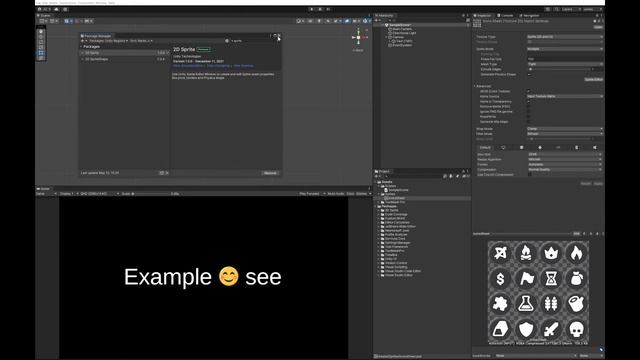Toggle Read/Write checkbox
The height and width of the screenshot is (360, 640).
[529, 117]
